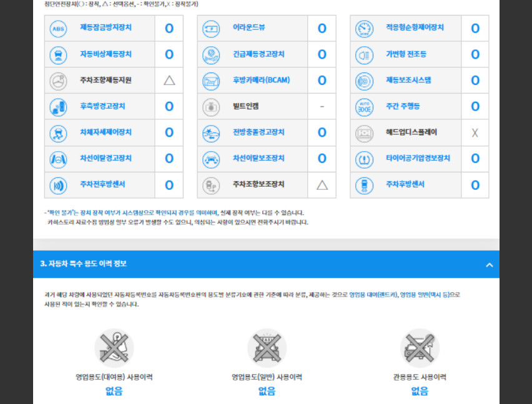Viewport: 532px width, 404px height.
Task: Click the 전방충돌경고장치 label
Action: 259,132
